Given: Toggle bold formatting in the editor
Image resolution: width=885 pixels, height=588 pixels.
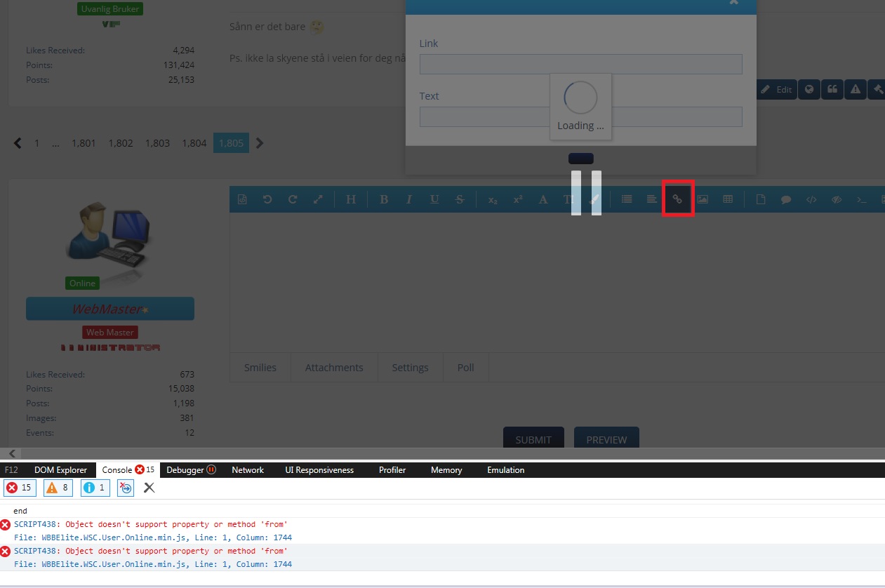Looking at the screenshot, I should (384, 199).
